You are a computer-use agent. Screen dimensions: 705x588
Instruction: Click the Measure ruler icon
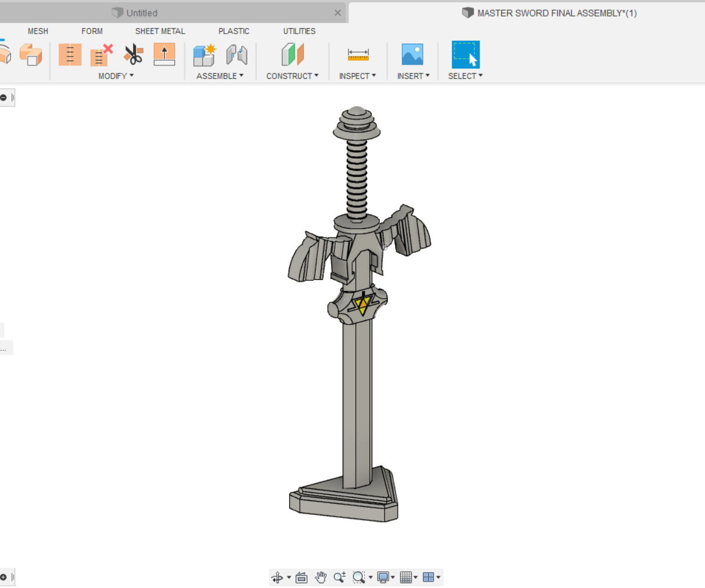point(358,55)
